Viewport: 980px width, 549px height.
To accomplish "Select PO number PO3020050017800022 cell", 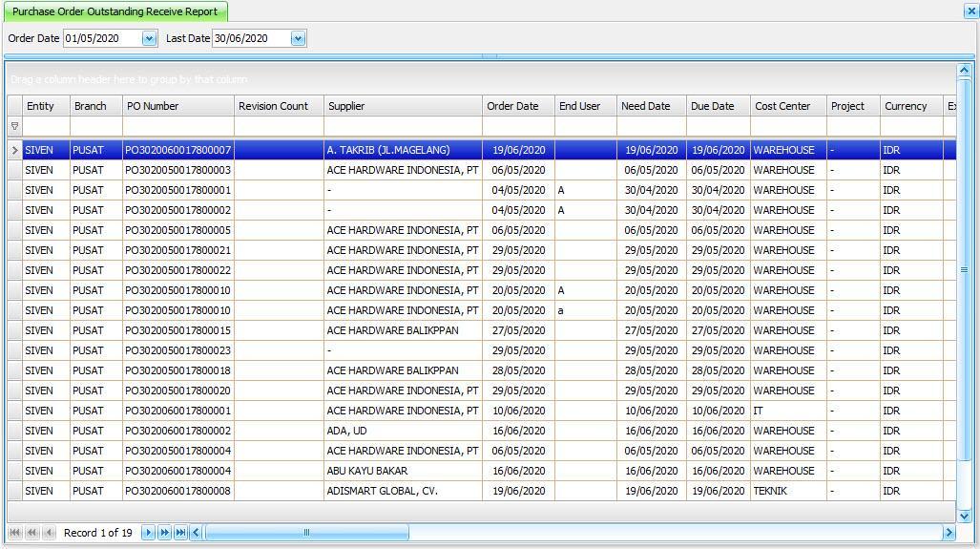I will pyautogui.click(x=178, y=270).
